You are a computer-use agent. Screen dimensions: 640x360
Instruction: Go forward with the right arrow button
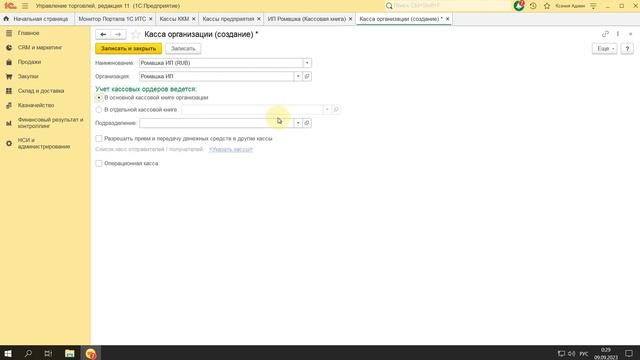click(118, 35)
